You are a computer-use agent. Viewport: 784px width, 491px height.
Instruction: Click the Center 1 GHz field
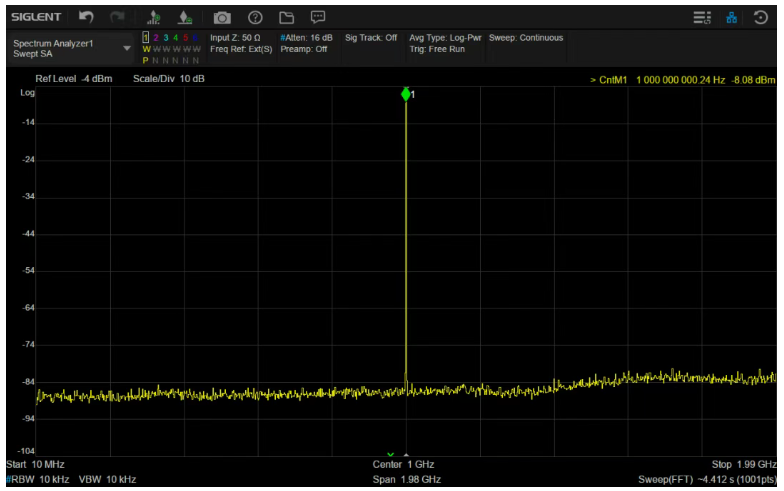(x=403, y=464)
